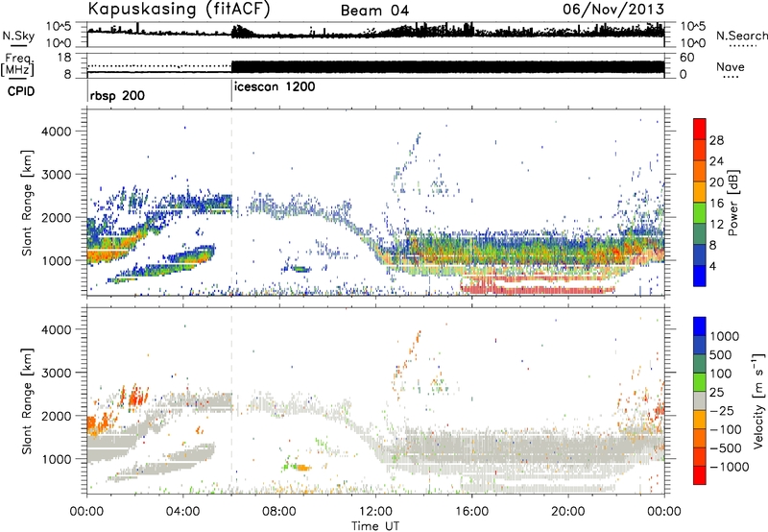Click the 'rbsp 200' CPID marker
Image resolution: width=768 pixels, height=532 pixels.
[117, 95]
